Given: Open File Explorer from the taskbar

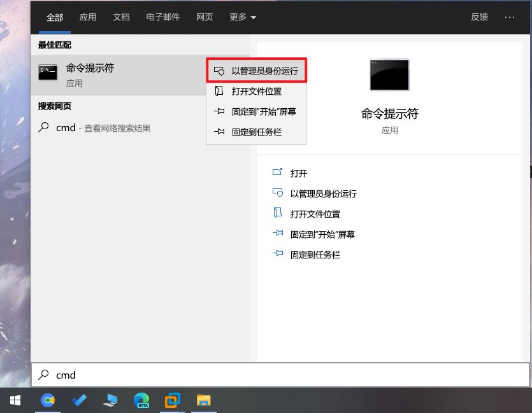Looking at the screenshot, I should point(203,400).
